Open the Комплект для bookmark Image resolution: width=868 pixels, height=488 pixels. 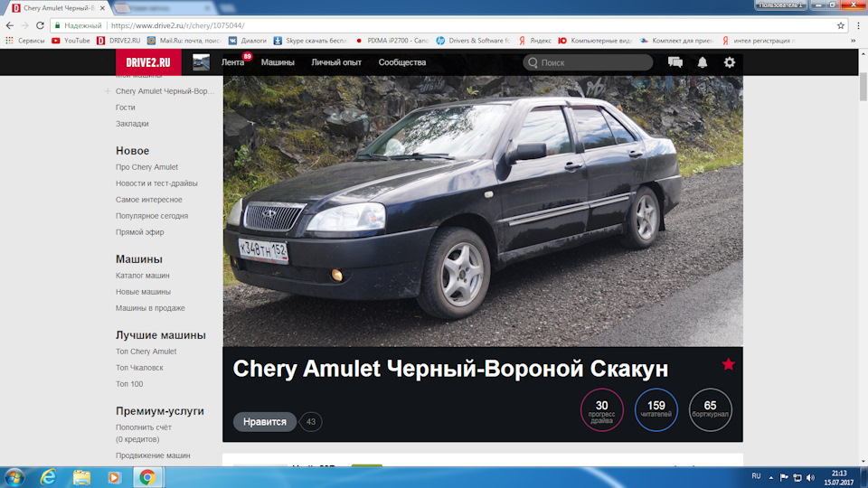[x=676, y=41]
